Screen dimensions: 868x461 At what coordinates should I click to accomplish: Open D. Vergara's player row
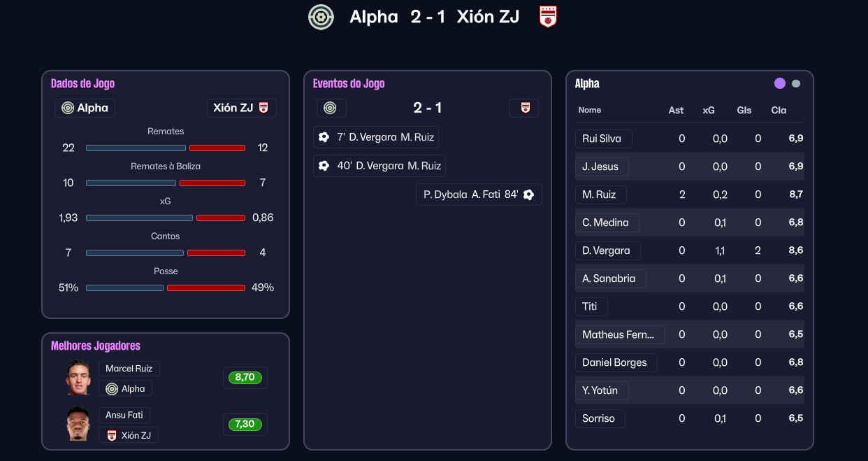point(606,250)
